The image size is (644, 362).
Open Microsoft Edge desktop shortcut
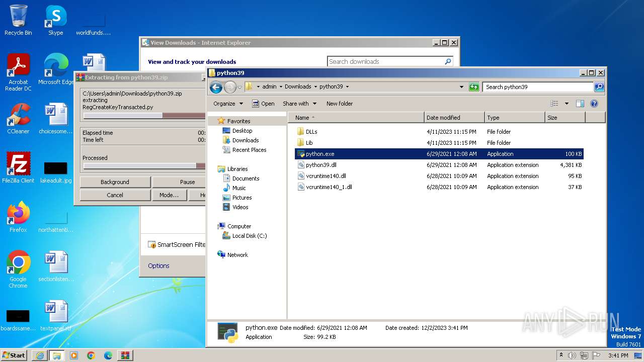click(x=56, y=69)
